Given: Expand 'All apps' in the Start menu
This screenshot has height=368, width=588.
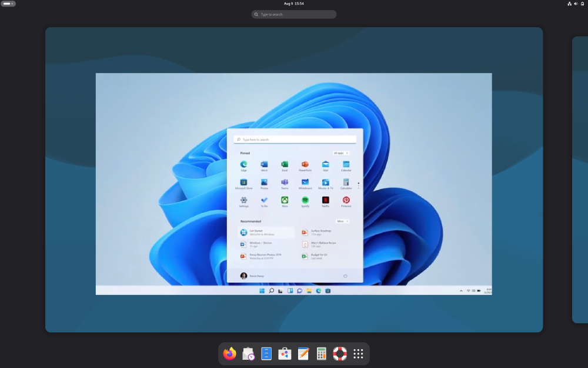Looking at the screenshot, I should [x=341, y=153].
